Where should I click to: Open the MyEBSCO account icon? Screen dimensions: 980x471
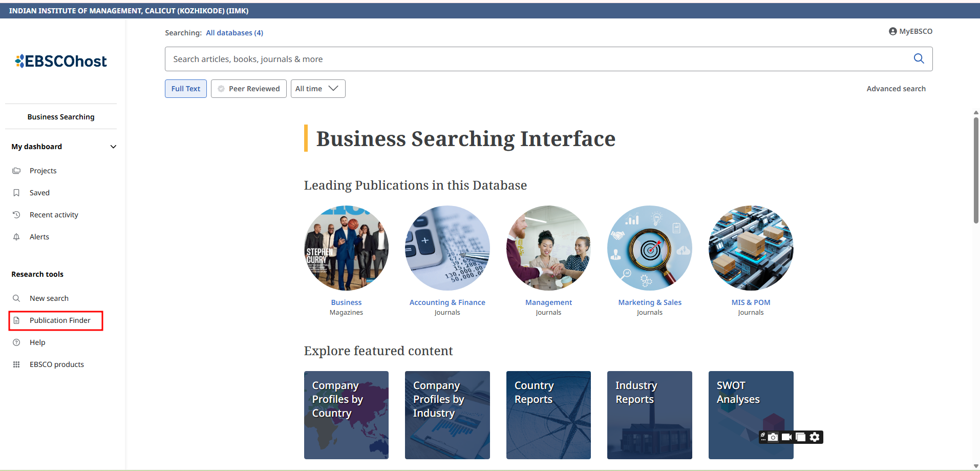coord(892,31)
